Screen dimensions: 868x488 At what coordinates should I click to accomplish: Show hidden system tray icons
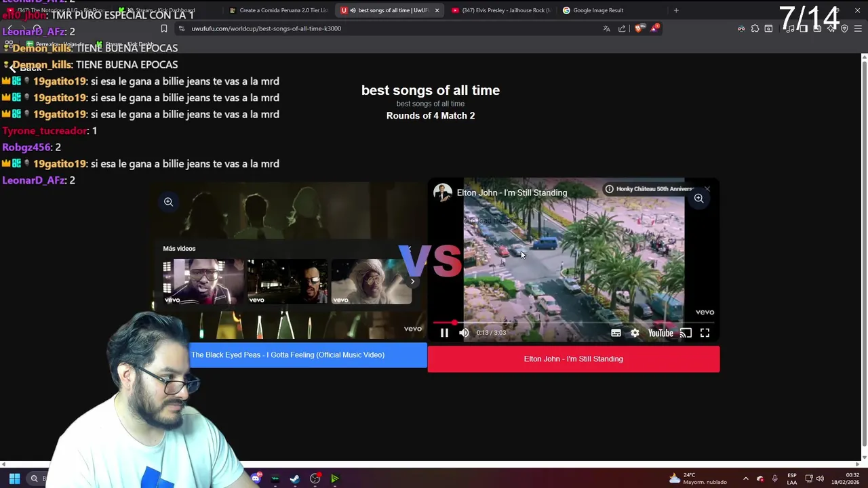click(x=745, y=479)
